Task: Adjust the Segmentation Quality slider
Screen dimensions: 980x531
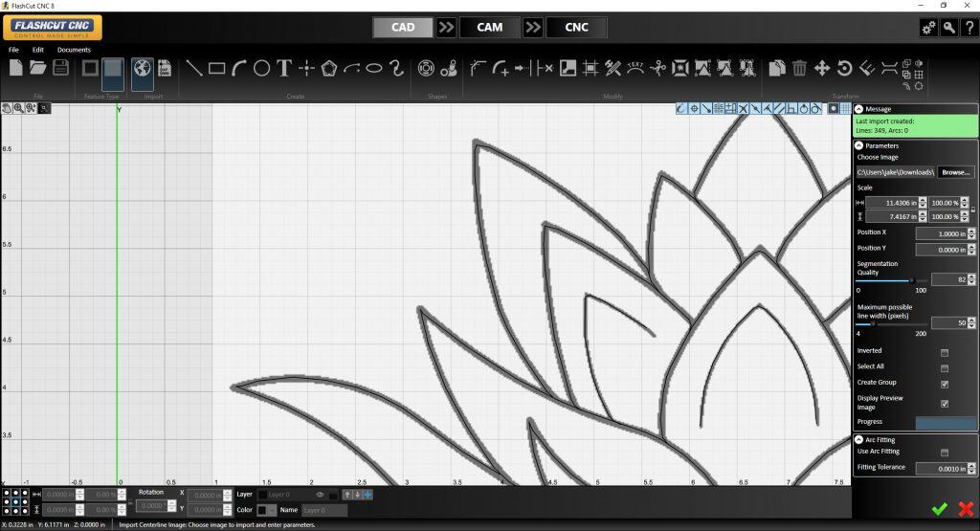Action: click(x=911, y=279)
